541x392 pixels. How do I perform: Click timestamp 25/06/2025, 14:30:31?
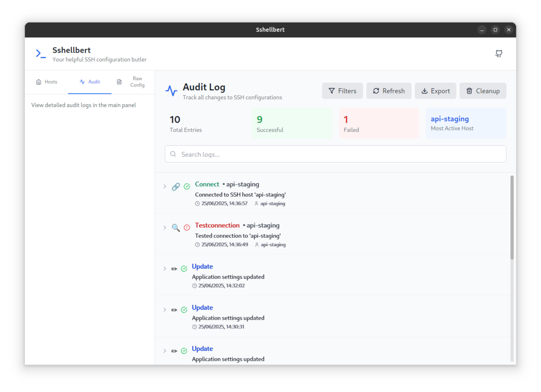[221, 327]
